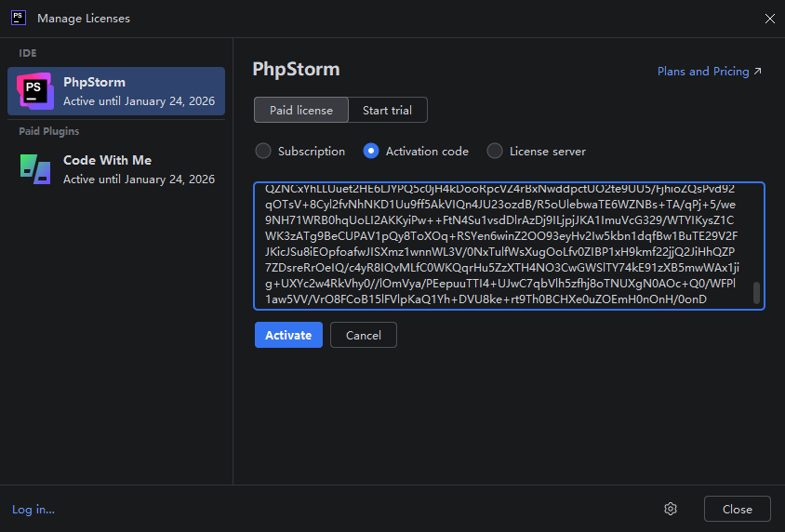Viewport: 785px width, 532px height.
Task: Switch to the Paid license tab
Action: coord(300,110)
